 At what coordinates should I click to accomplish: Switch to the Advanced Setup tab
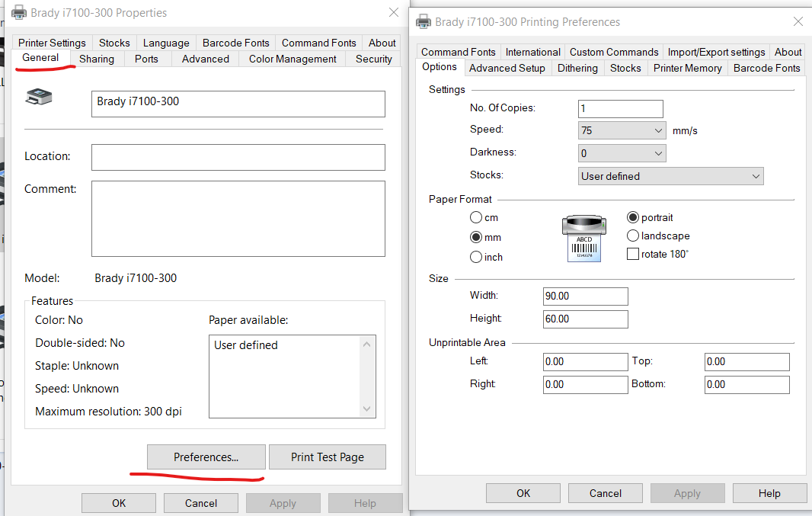[507, 68]
